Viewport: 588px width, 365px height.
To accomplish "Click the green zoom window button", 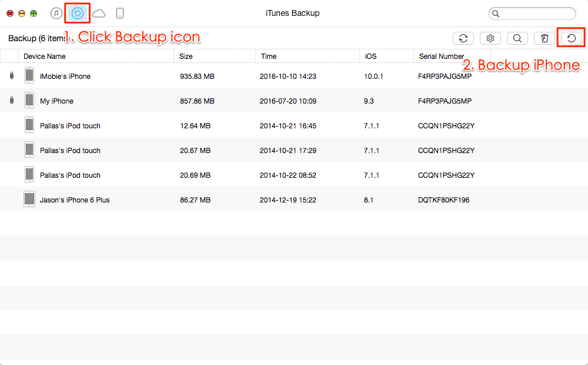I will [x=34, y=14].
